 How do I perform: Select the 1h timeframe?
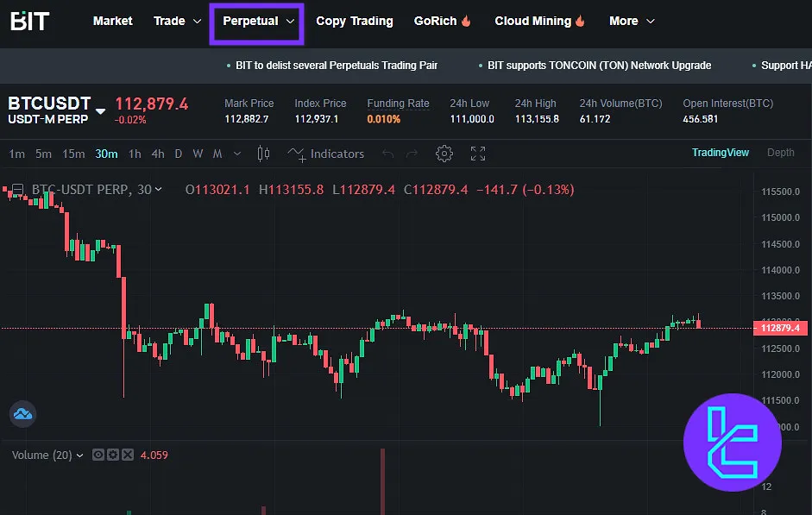pos(135,154)
